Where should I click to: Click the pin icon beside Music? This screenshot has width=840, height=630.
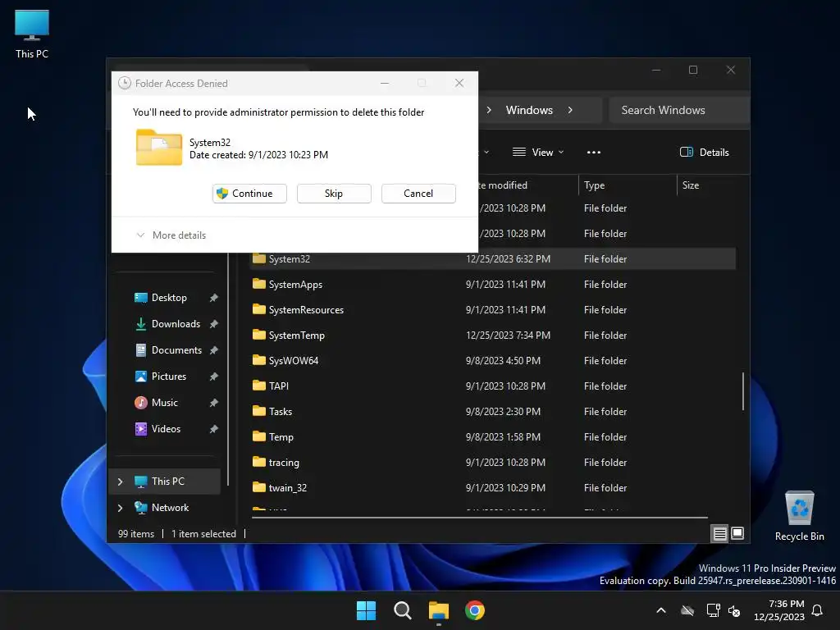[214, 403]
